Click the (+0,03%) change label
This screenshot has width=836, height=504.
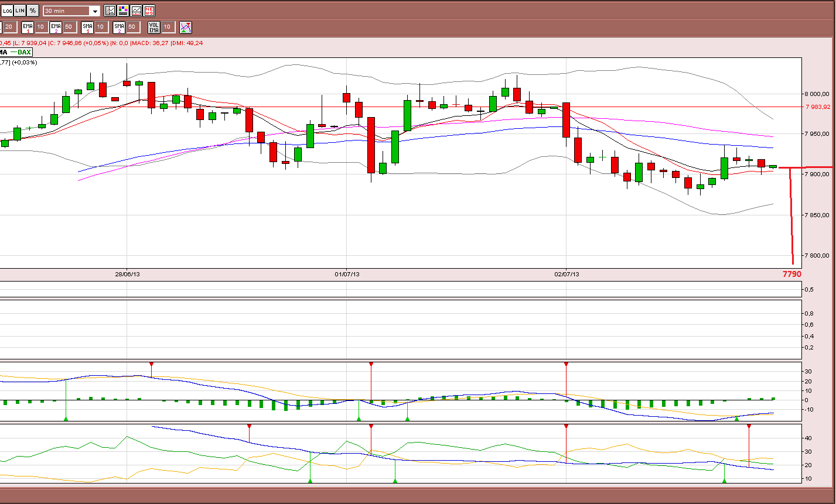tap(25, 62)
